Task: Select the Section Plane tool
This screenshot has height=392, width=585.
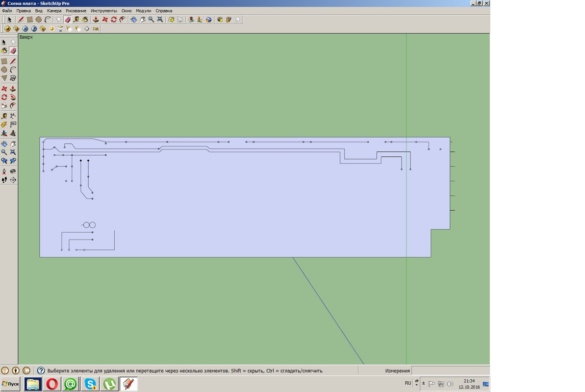Action: click(13, 180)
